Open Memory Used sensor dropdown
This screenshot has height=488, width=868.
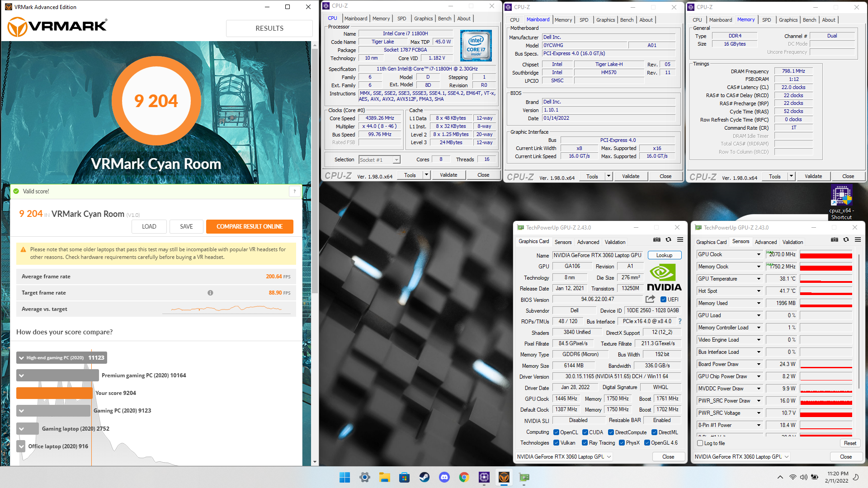759,303
